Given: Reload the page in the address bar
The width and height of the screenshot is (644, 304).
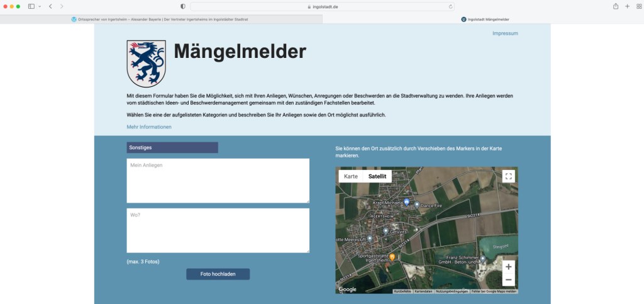Looking at the screenshot, I should 451,6.
